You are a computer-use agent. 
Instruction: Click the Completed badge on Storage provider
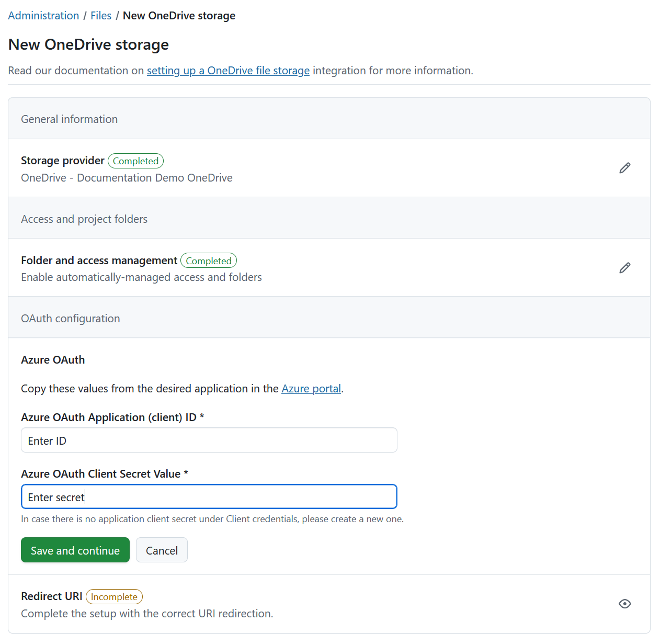point(135,161)
